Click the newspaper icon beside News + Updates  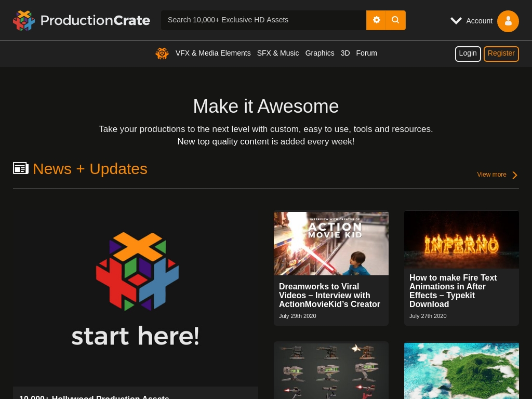[21, 168]
